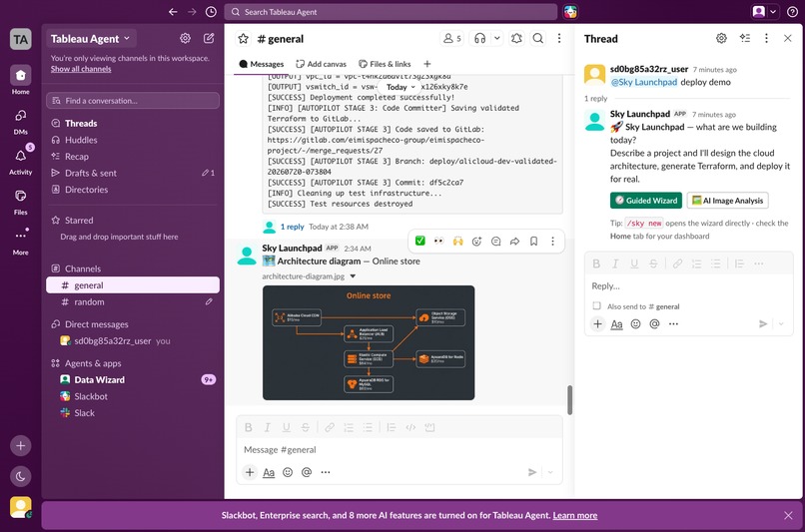Collapse architecture-diagram.jpg file arrow
Viewport: 805px width, 532px height.
point(353,276)
